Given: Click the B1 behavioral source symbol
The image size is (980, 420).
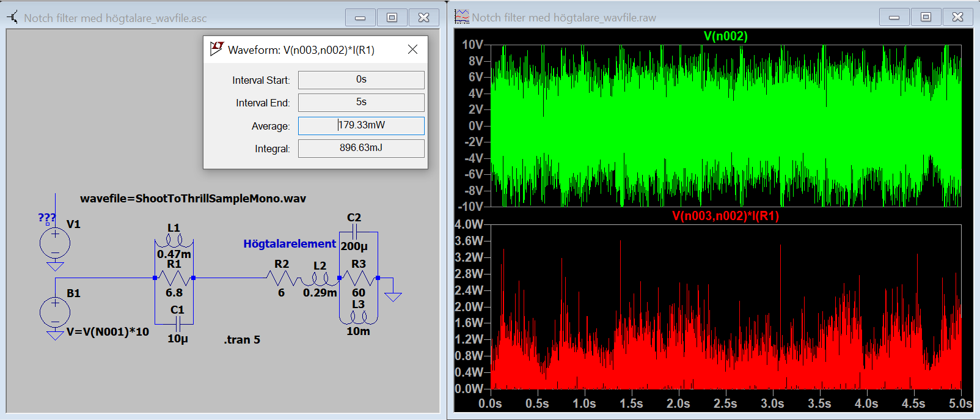Looking at the screenshot, I should [x=55, y=312].
